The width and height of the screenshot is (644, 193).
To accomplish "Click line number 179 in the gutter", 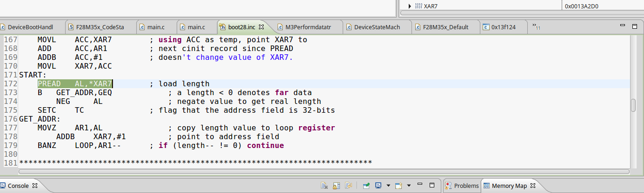I will click(10, 146).
